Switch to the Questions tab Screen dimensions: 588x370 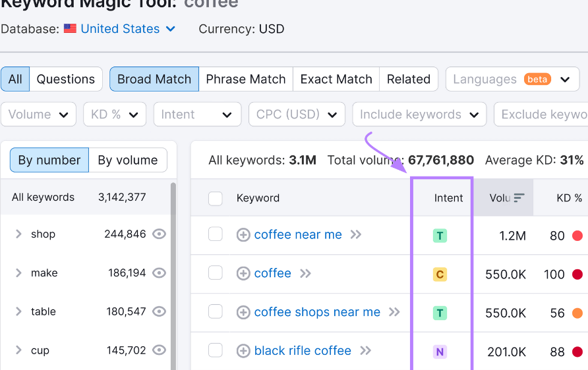point(65,79)
